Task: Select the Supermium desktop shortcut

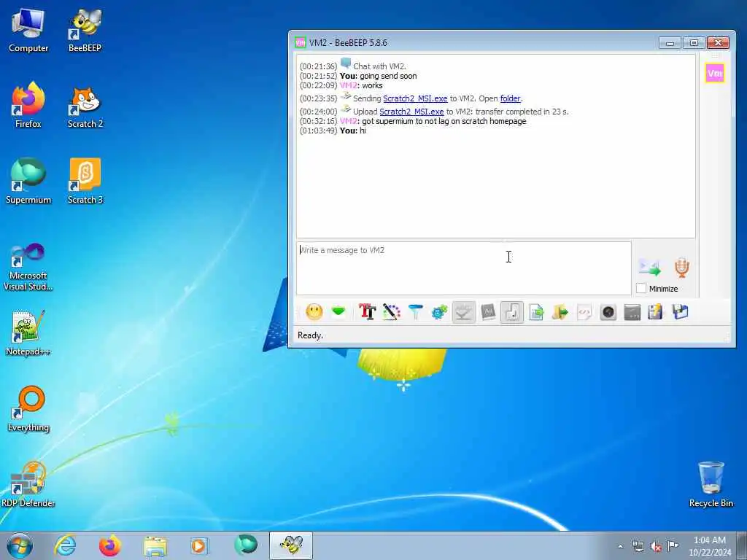Action: tap(28, 181)
